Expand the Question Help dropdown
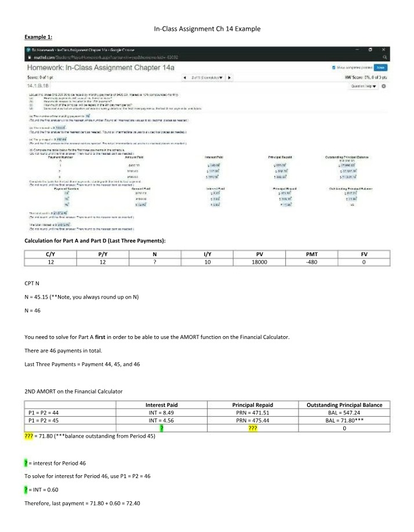 coord(364,86)
